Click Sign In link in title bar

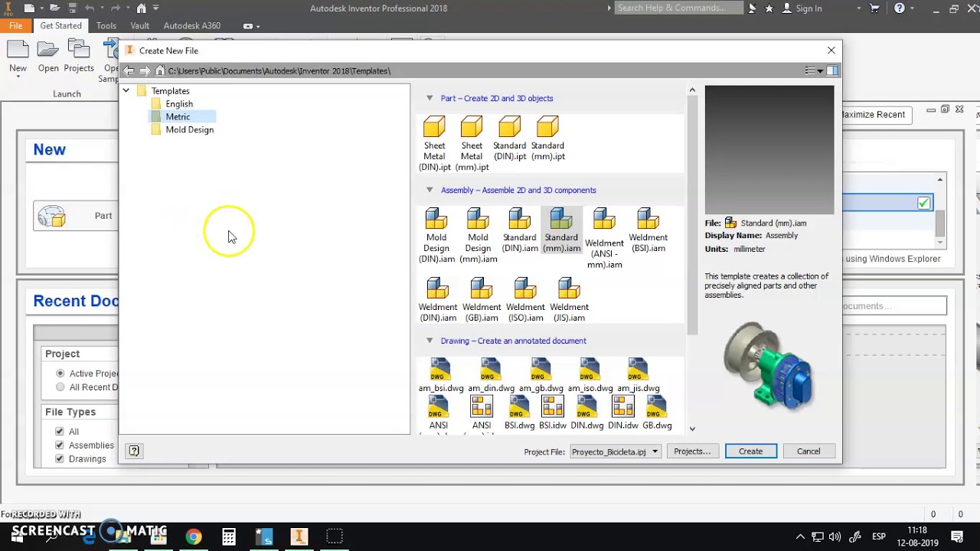pos(808,8)
